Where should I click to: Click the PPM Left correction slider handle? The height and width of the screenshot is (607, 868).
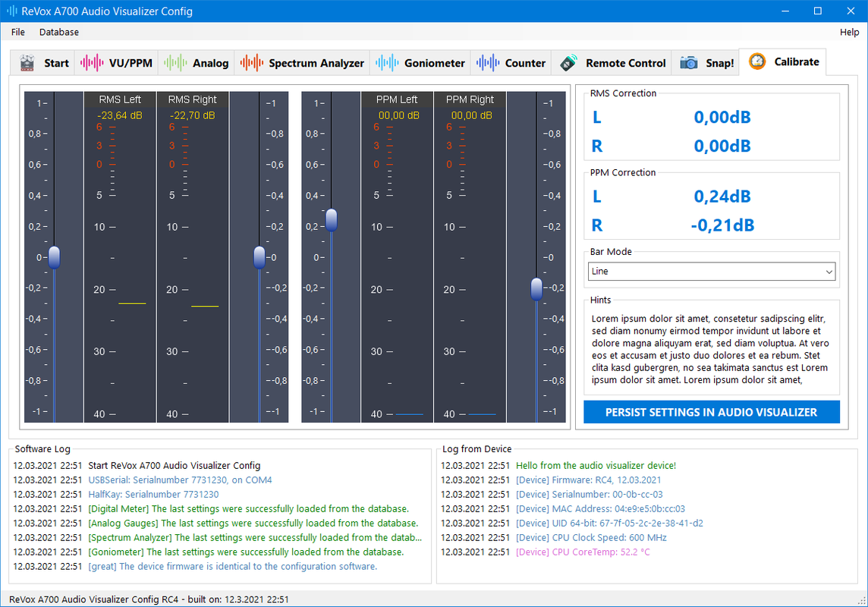(331, 220)
